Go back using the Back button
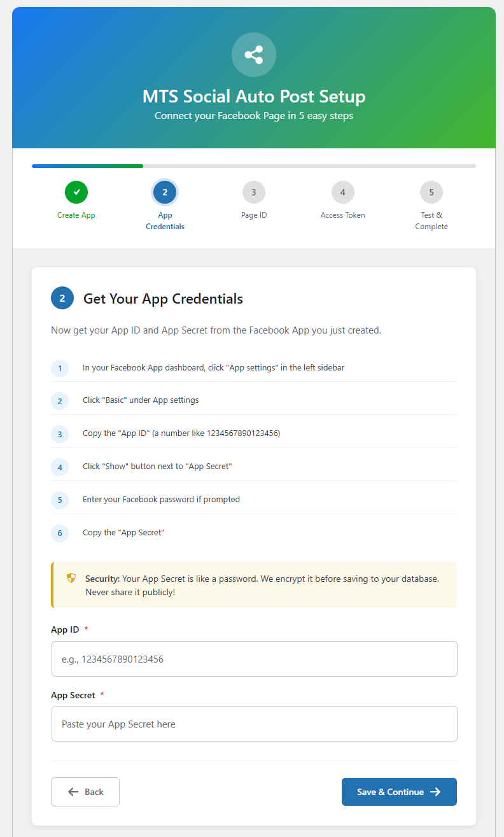The height and width of the screenshot is (837, 504). 85,791
